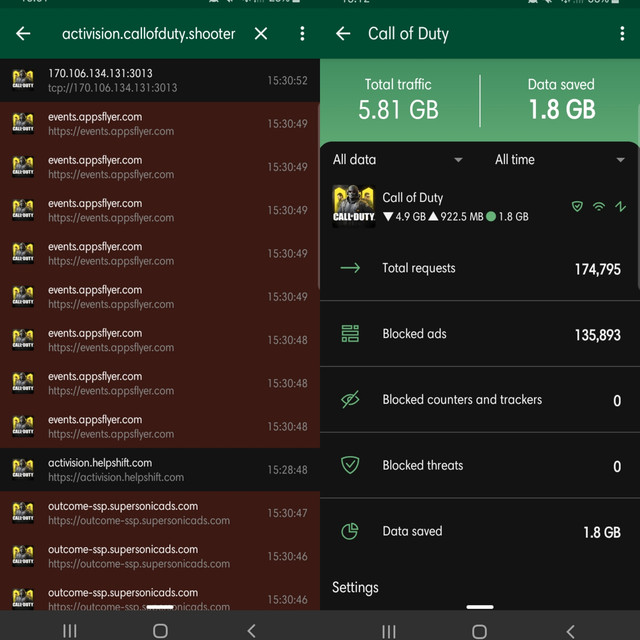
Task: Clear the activision.callofduty.shooter search filter
Action: coord(261,33)
